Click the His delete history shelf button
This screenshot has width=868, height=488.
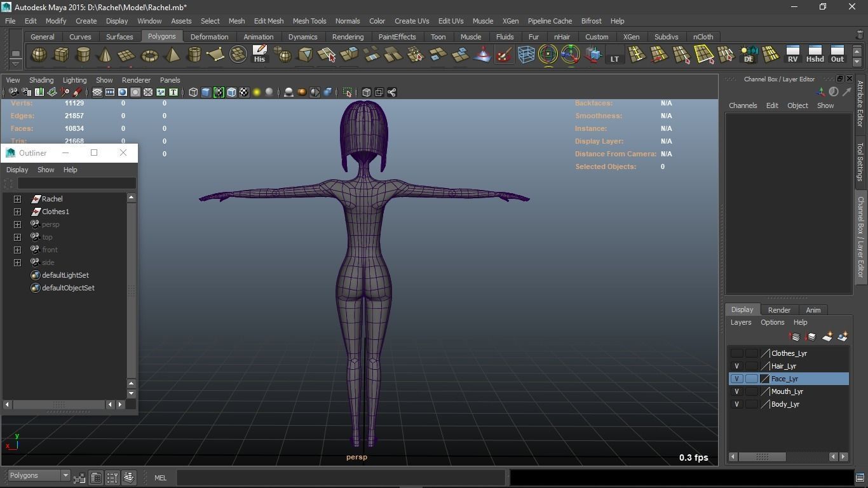259,55
